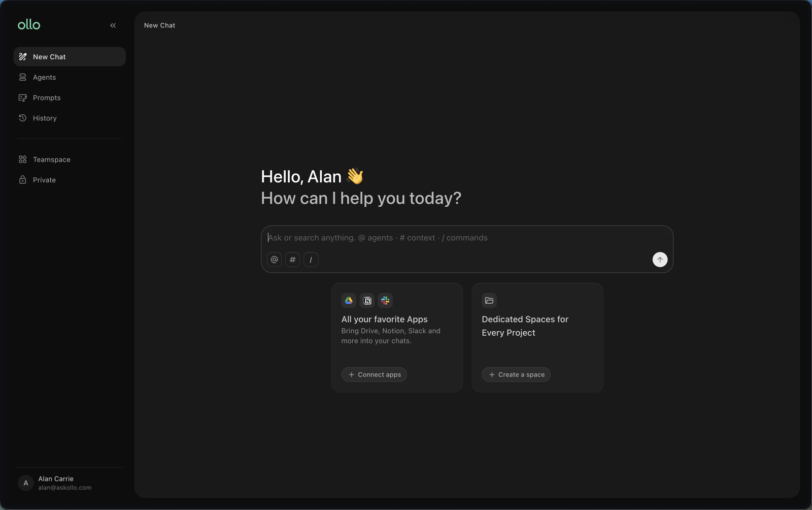Viewport: 812px width, 510px height.
Task: Click the folder icon on Spaces card
Action: [489, 301]
